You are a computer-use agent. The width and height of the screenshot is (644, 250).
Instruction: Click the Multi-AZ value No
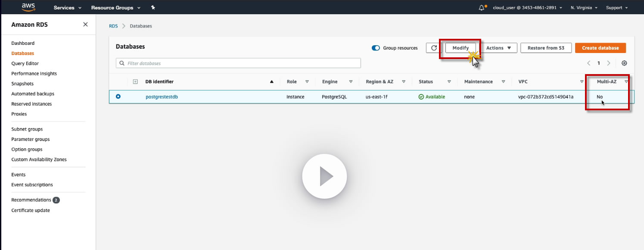click(600, 97)
